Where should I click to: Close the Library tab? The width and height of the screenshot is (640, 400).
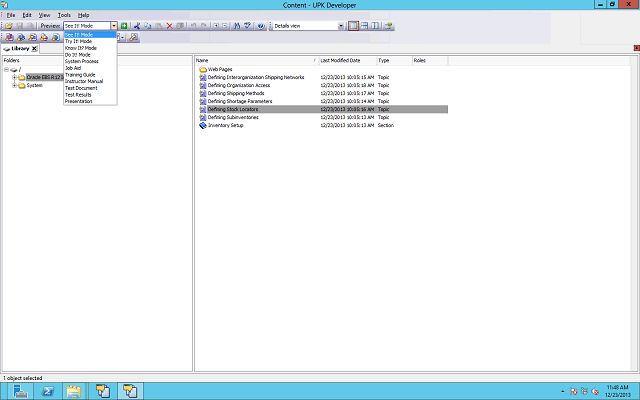(34, 48)
